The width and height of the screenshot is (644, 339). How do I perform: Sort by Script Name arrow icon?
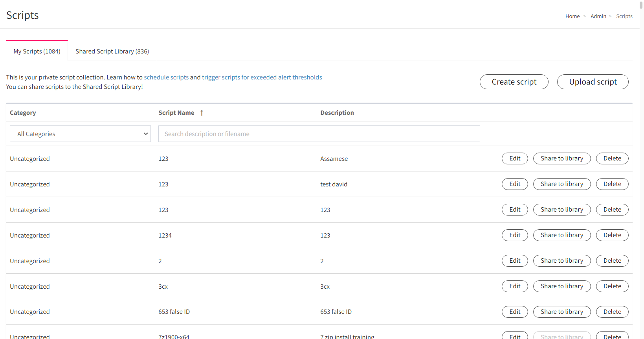point(202,113)
